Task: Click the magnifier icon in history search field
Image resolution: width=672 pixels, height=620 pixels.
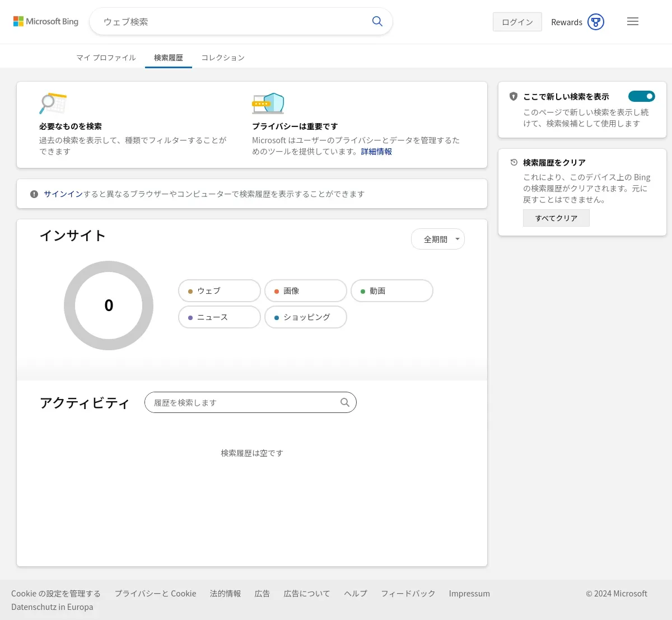Action: tap(345, 402)
